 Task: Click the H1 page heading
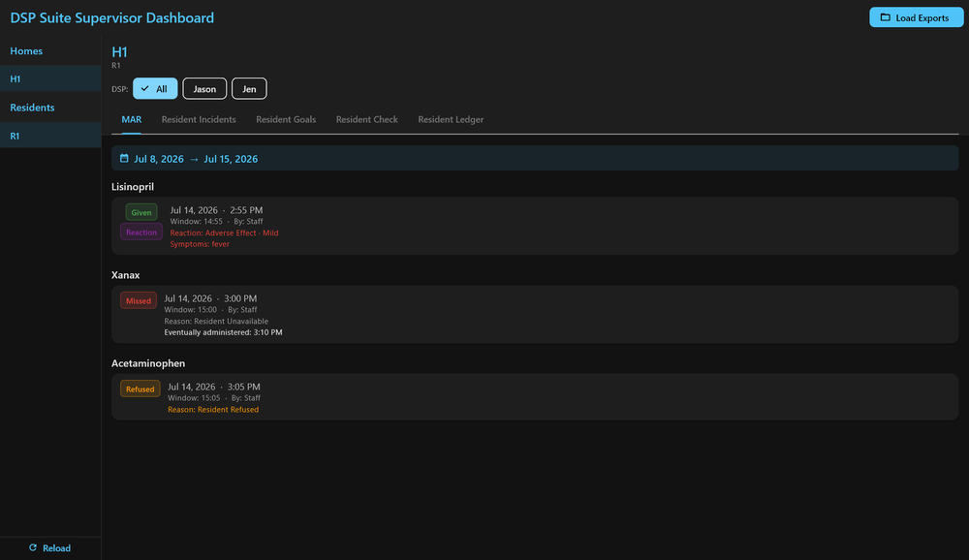click(119, 52)
